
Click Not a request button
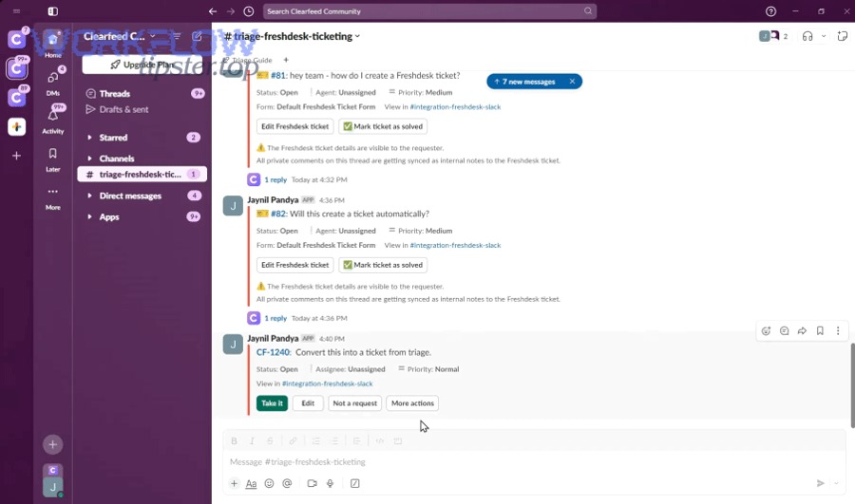[x=355, y=403]
